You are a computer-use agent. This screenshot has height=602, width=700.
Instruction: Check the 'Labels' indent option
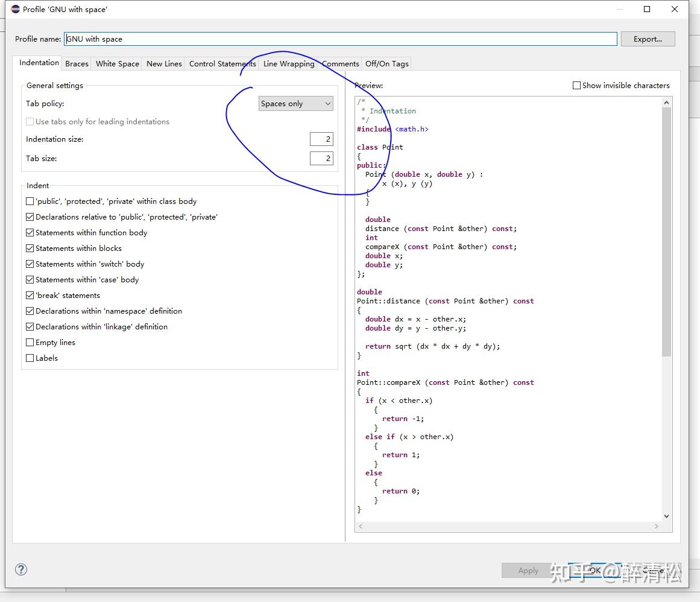click(30, 358)
